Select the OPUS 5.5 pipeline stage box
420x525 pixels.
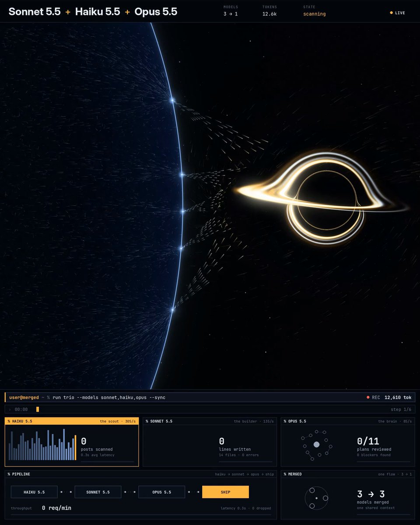[x=162, y=492]
